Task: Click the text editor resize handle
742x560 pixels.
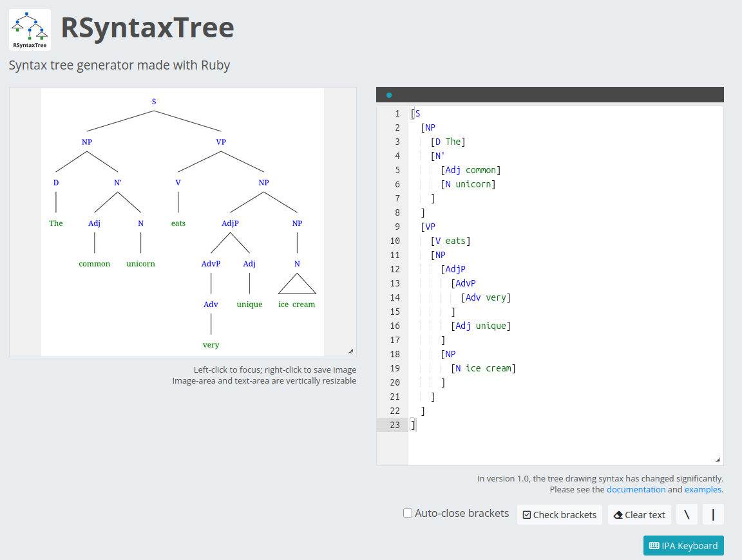Action: 718,460
